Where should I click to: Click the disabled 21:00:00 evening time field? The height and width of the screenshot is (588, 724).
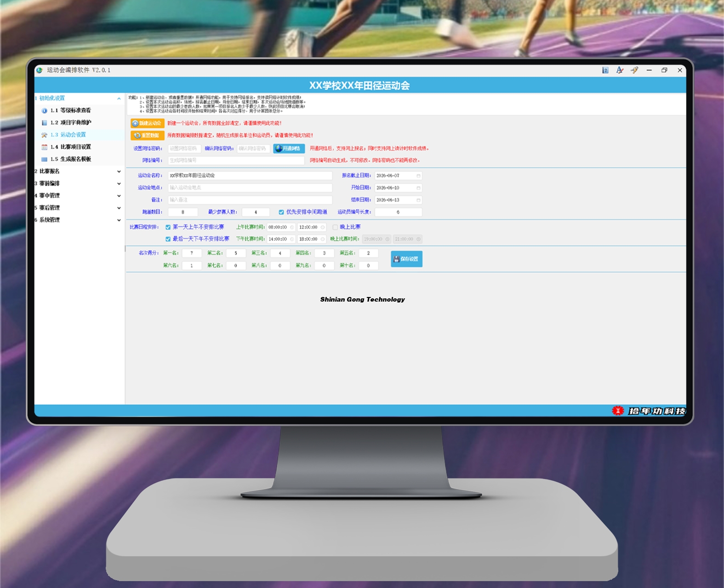(x=408, y=239)
